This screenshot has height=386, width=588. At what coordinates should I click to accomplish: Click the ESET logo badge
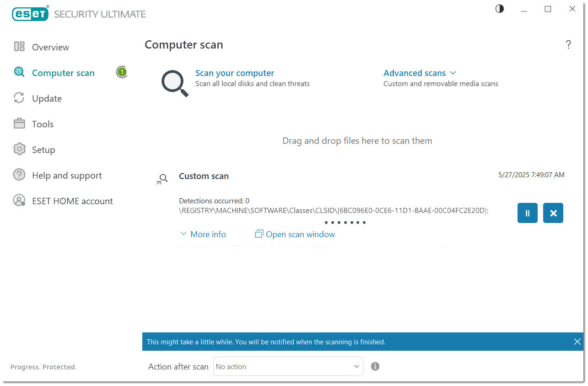pyautogui.click(x=30, y=14)
